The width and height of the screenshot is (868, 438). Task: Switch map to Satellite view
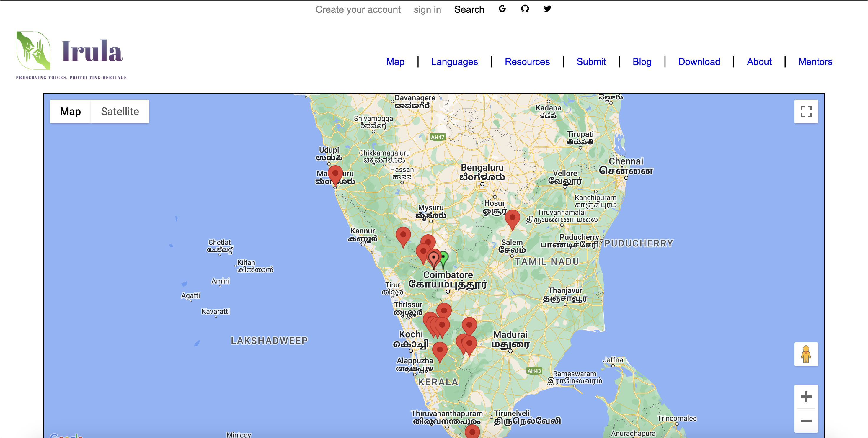click(120, 112)
